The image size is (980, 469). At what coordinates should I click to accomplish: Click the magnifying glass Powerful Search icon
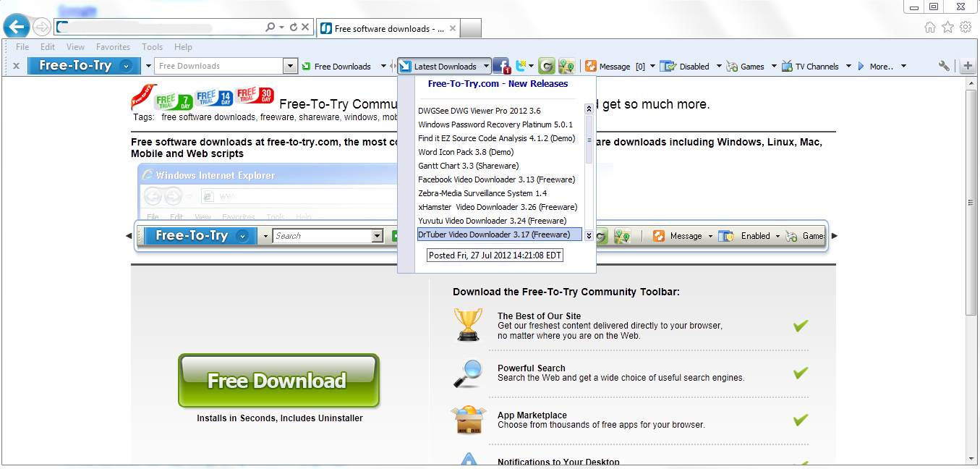click(468, 373)
